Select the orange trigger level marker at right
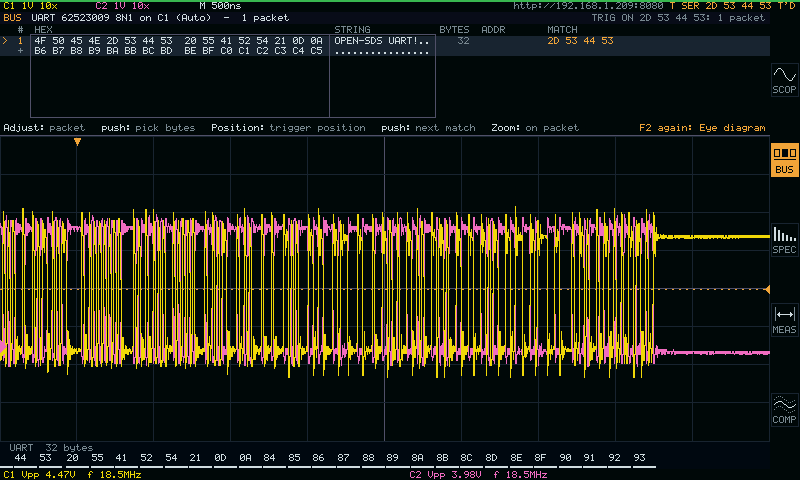 coord(767,289)
